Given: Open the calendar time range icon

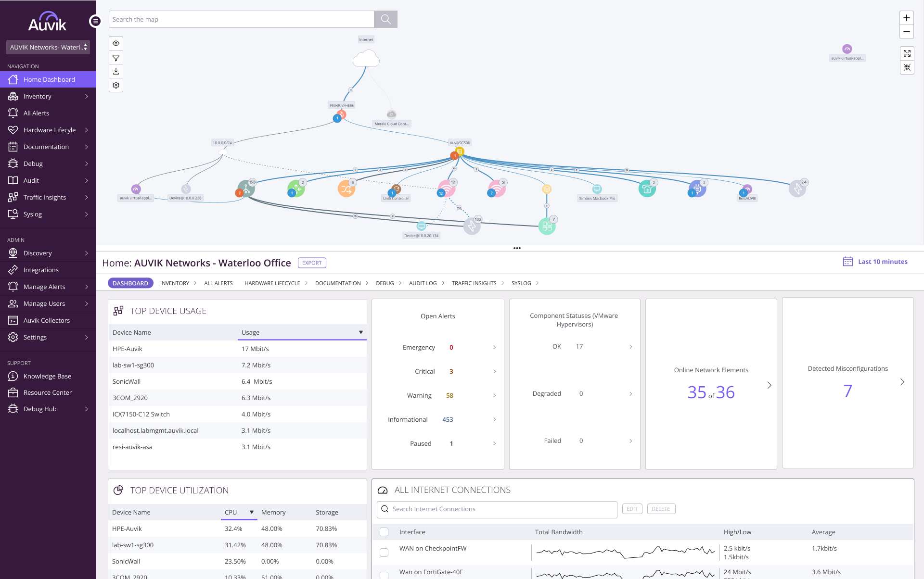Looking at the screenshot, I should pos(848,262).
